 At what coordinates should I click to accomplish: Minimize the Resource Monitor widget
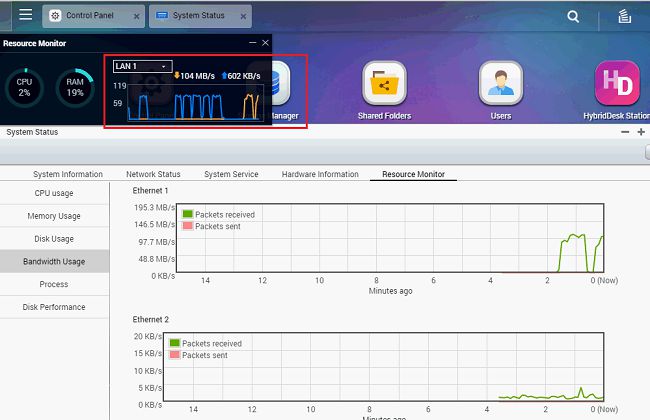pyautogui.click(x=252, y=43)
